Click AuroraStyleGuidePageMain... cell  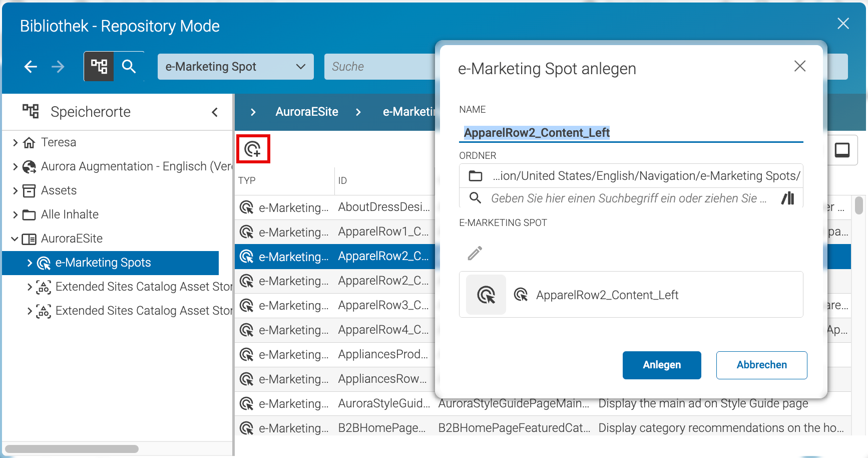[514, 403]
